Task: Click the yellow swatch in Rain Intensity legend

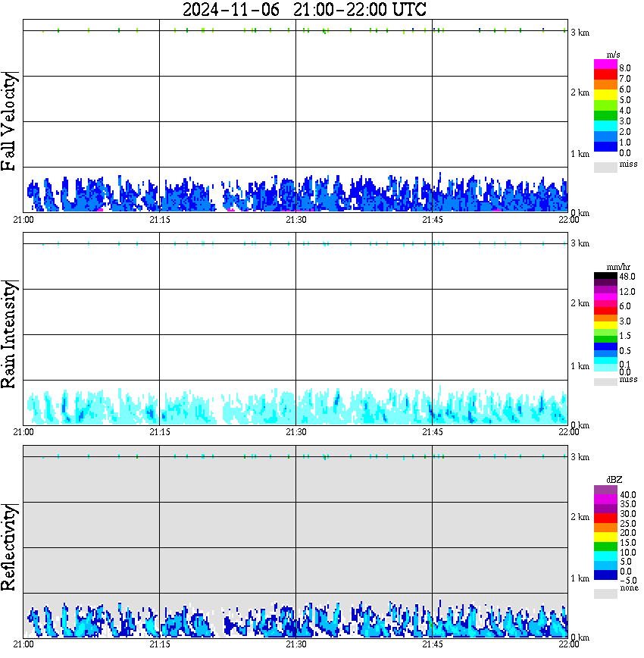Action: [x=605, y=325]
